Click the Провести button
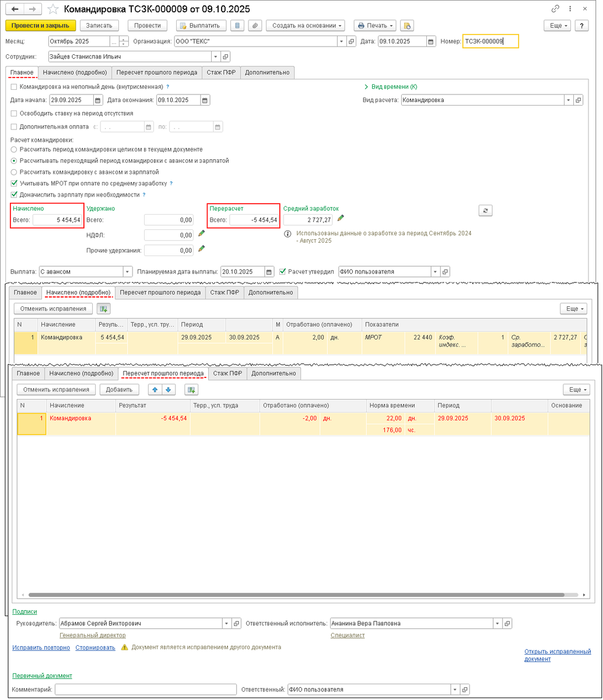 click(x=147, y=26)
